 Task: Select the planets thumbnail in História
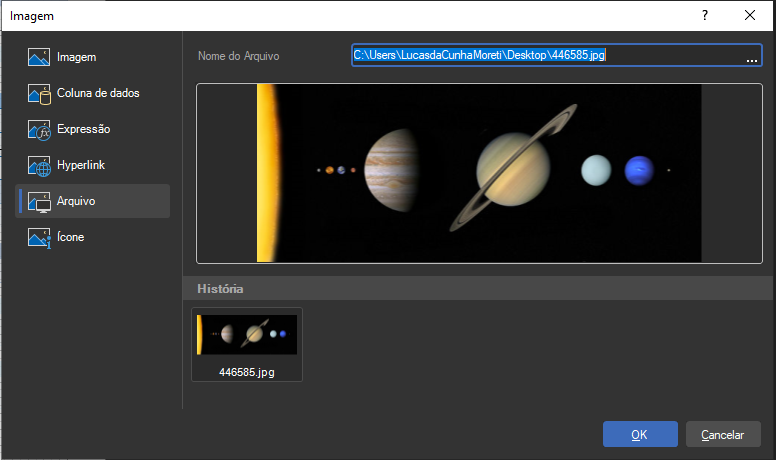[x=246, y=334]
